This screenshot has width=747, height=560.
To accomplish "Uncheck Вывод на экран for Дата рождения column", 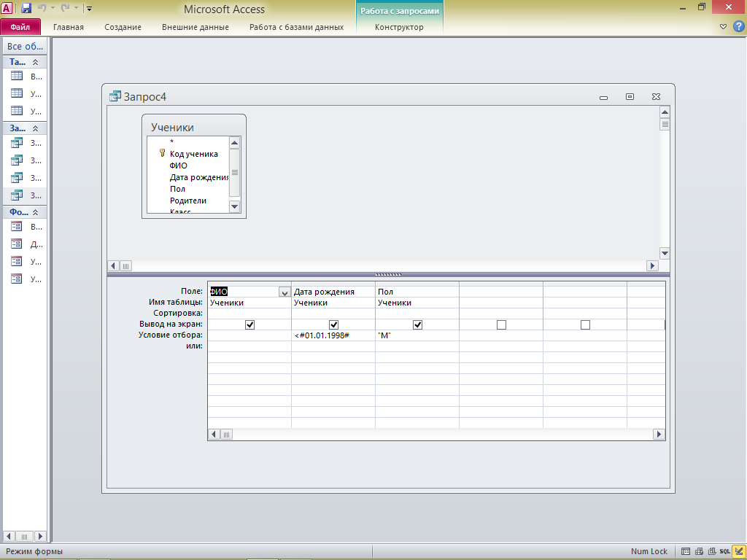I will 333,324.
